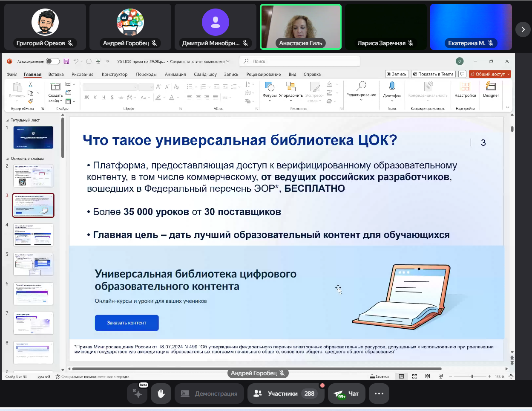Open the Shapes gallery icon

[x=270, y=87]
